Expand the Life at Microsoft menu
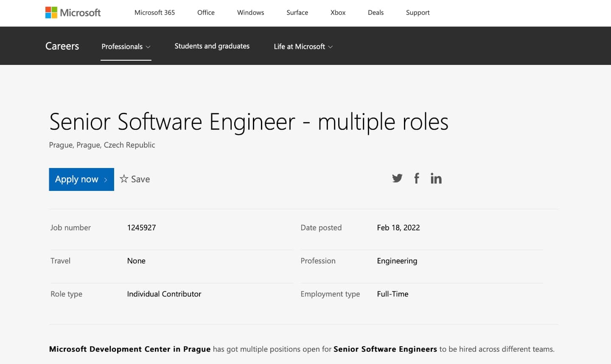Screen dimensions: 611x364 click(303, 46)
